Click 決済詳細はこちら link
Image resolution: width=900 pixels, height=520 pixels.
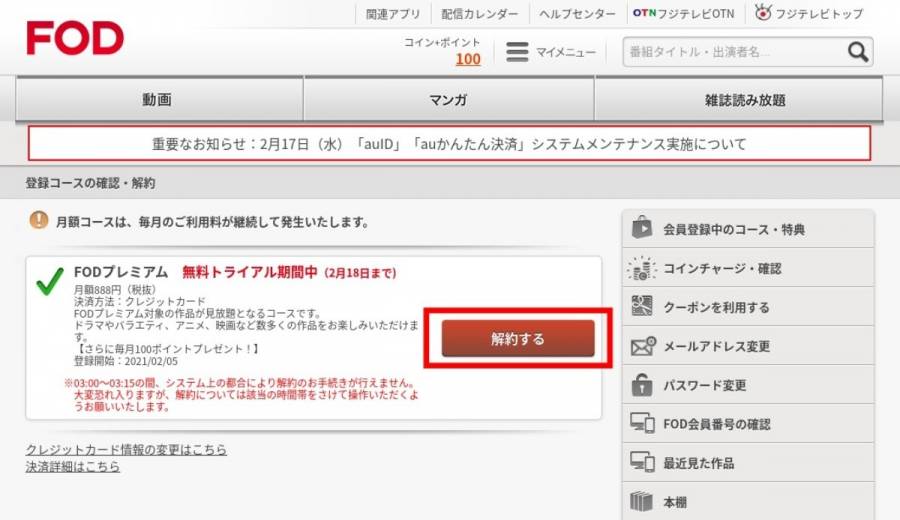[x=73, y=467]
